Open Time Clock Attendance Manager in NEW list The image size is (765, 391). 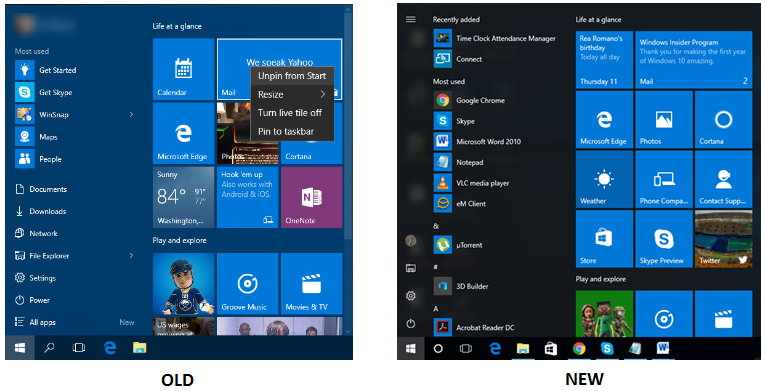click(495, 38)
